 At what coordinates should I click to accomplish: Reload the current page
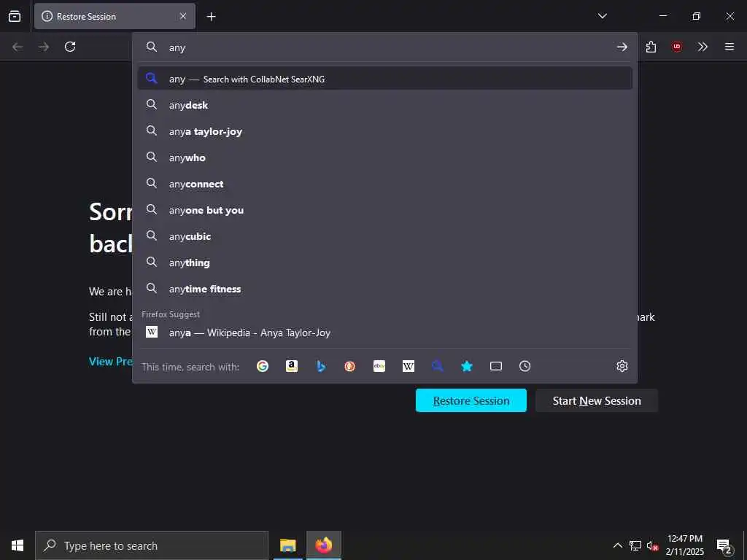70,47
